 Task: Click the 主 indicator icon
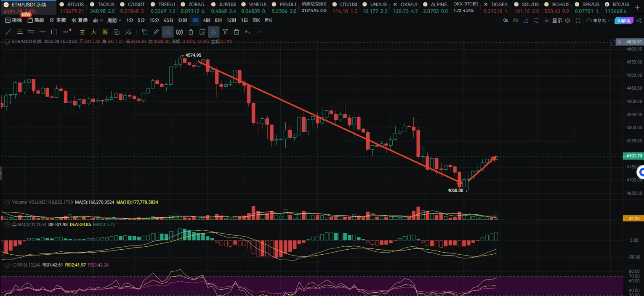(x=82, y=32)
